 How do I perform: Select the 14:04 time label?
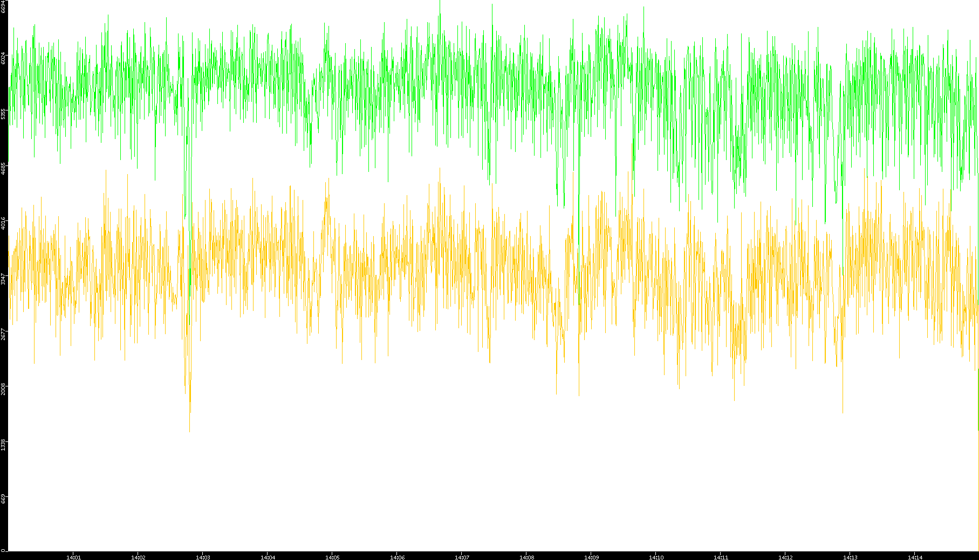(268, 557)
